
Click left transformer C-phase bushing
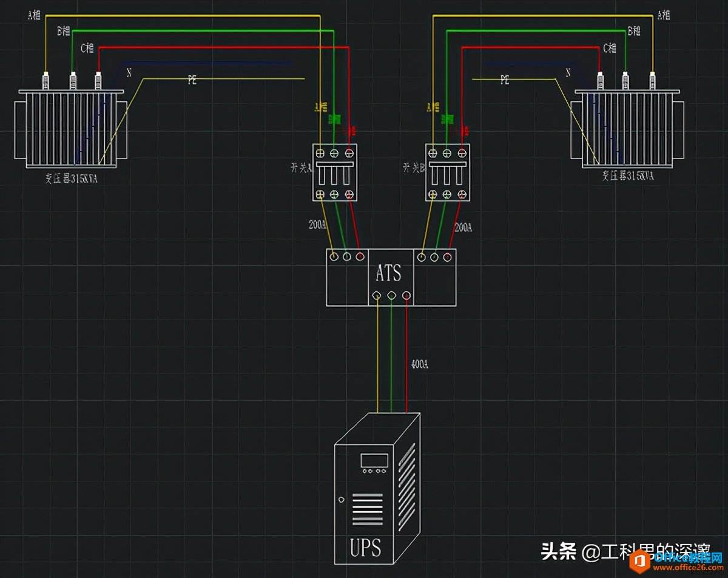click(98, 81)
